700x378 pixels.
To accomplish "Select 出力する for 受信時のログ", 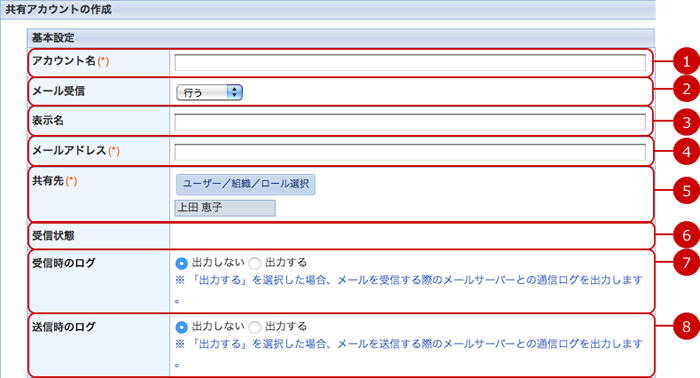I will [254, 263].
